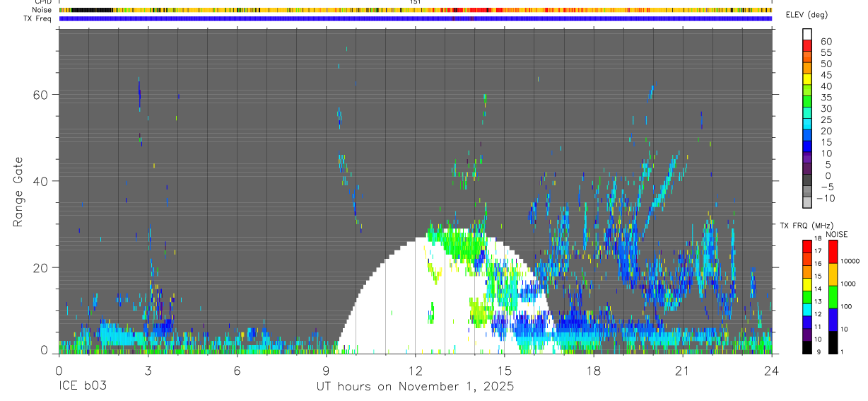Pick the orange NOISE segment between 10000 and 1000
The height and width of the screenshot is (401, 868).
click(x=833, y=274)
